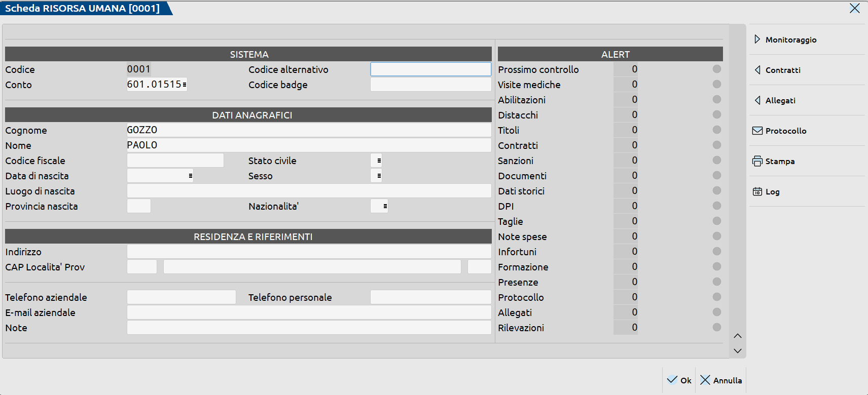Open the Log calendar icon
868x395 pixels.
pos(757,191)
